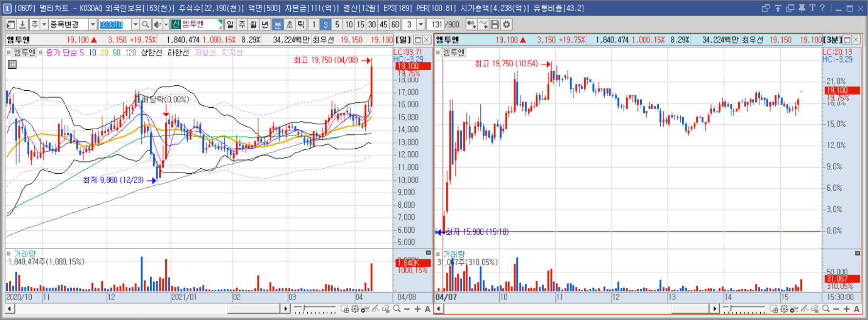Viewport: 868px width, 320px height.
Task: Open chart settings via the toolbar gear icon
Action: [507, 24]
